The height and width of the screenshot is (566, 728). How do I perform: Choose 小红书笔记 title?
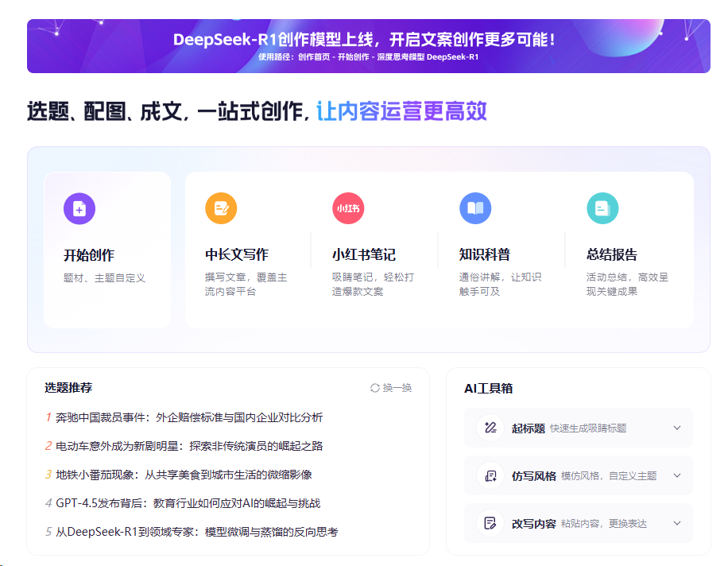(x=364, y=254)
